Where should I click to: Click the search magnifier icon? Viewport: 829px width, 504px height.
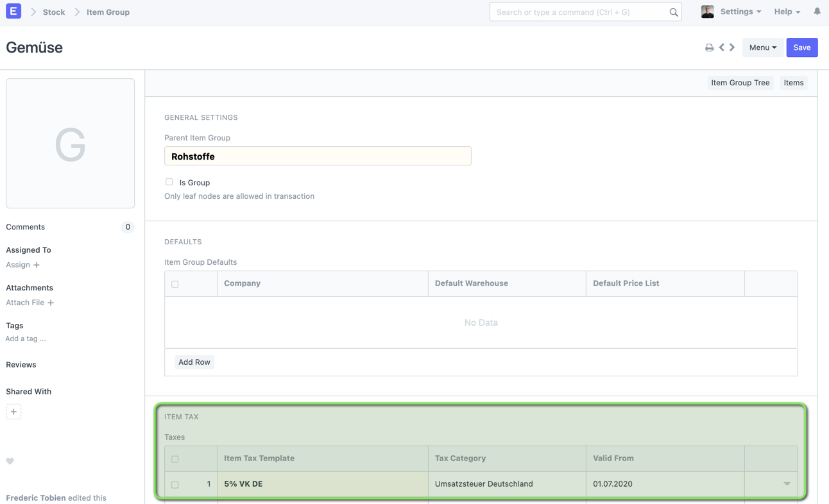point(673,12)
